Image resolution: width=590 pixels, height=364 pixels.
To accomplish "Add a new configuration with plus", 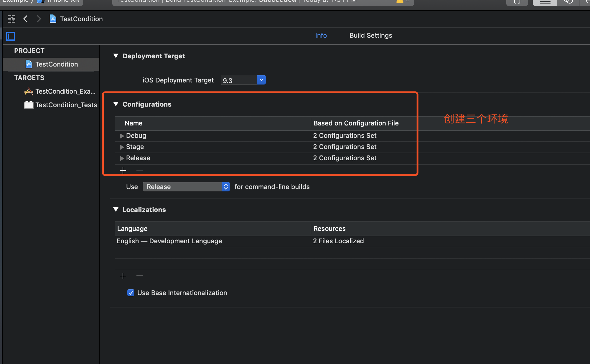I will pos(123,171).
